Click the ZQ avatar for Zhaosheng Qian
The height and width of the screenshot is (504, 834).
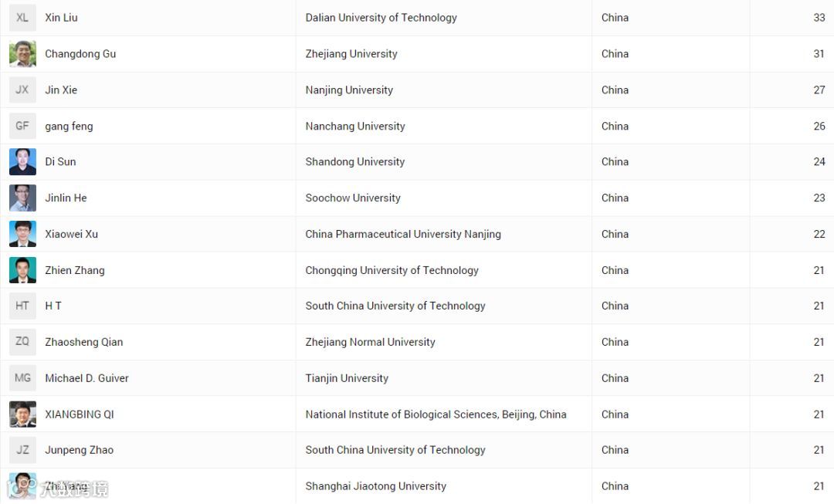22,342
